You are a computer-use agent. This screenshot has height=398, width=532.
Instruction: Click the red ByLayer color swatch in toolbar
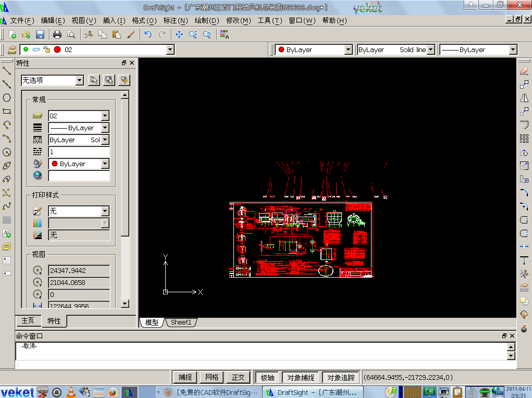281,50
